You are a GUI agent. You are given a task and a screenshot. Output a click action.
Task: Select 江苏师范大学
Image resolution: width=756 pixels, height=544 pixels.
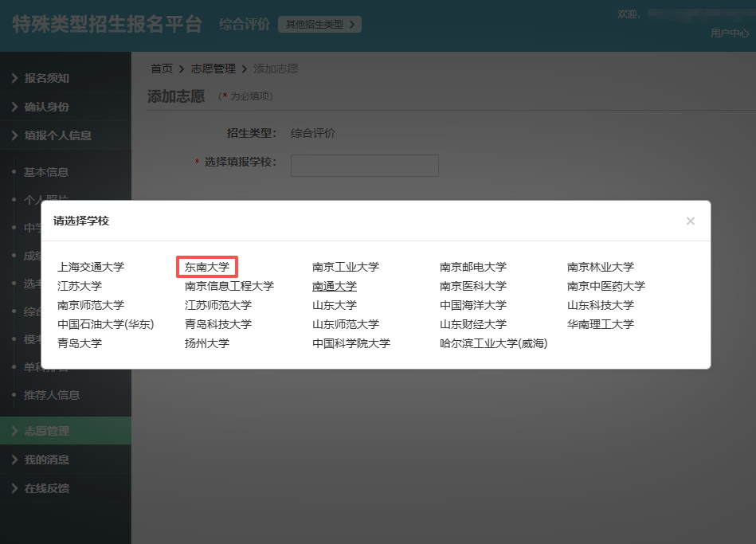point(218,305)
